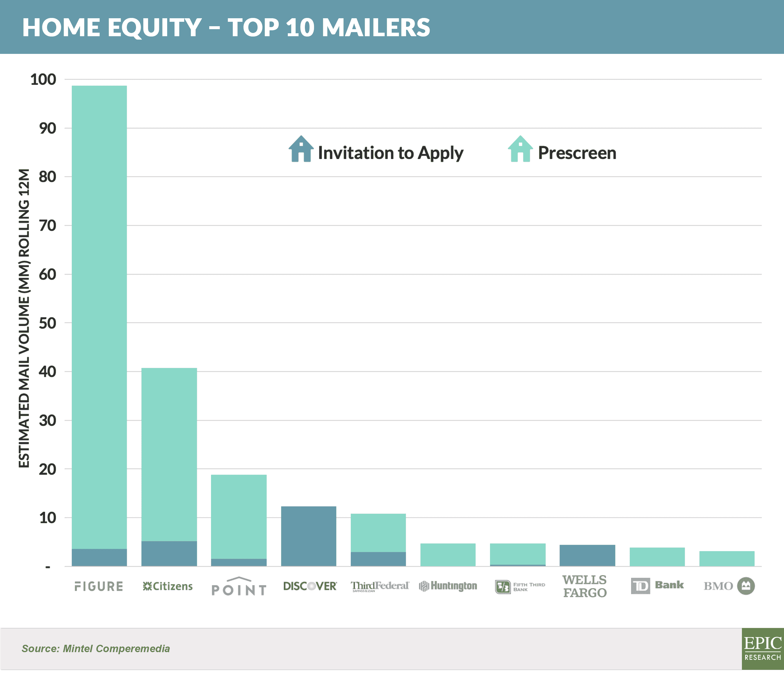Image resolution: width=784 pixels, height=691 pixels.
Task: Click the 30 axis value
Action: click(x=48, y=420)
